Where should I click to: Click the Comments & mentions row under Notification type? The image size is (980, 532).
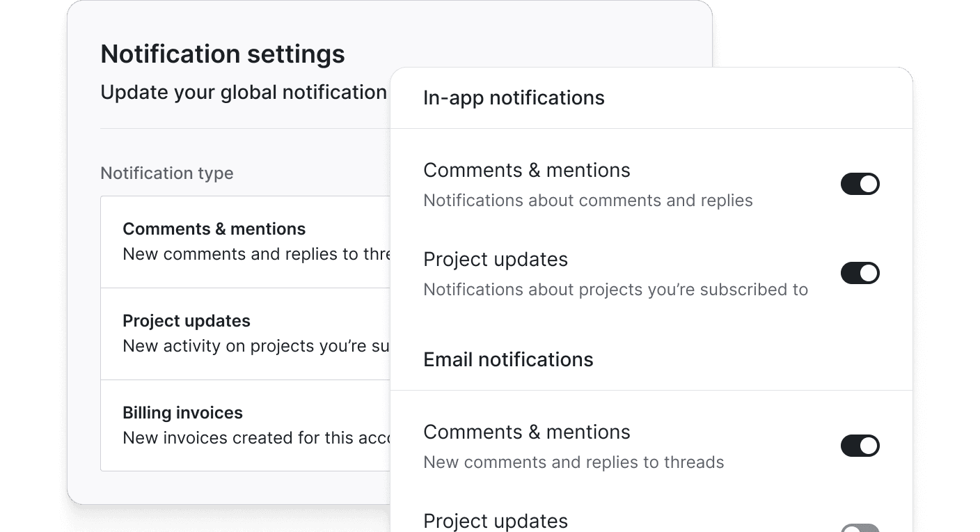coord(214,228)
